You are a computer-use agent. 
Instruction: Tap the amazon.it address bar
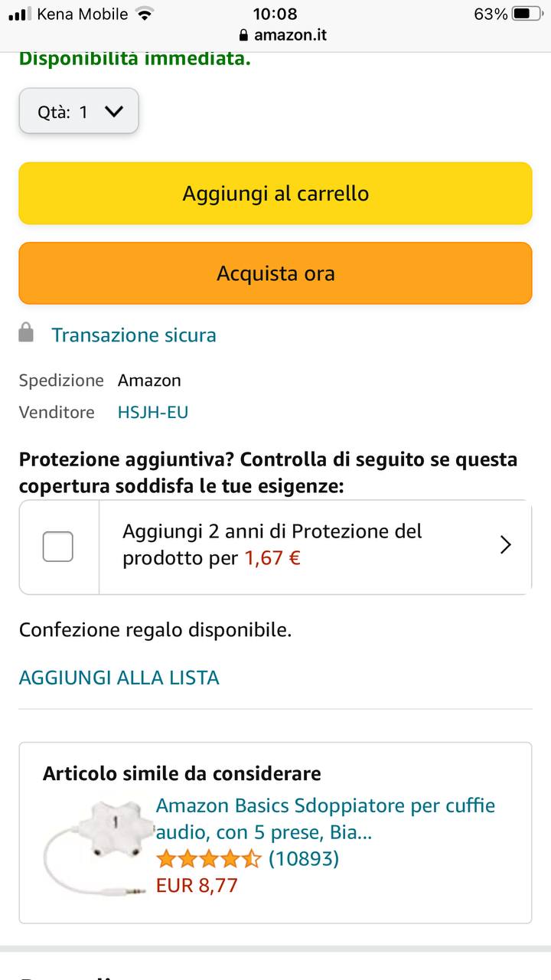tap(291, 35)
